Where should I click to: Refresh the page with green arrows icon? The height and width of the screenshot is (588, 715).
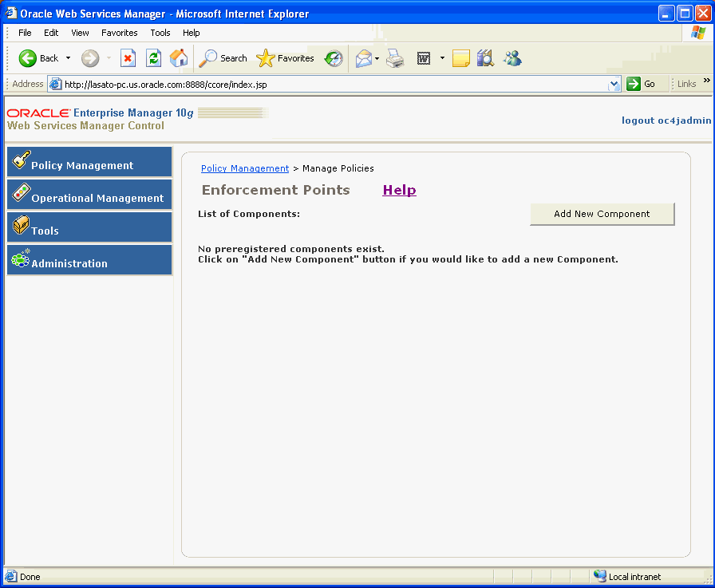click(x=154, y=58)
